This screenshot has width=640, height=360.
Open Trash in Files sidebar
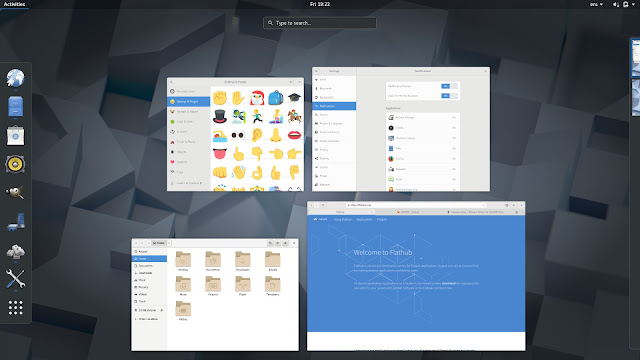pyautogui.click(x=149, y=301)
